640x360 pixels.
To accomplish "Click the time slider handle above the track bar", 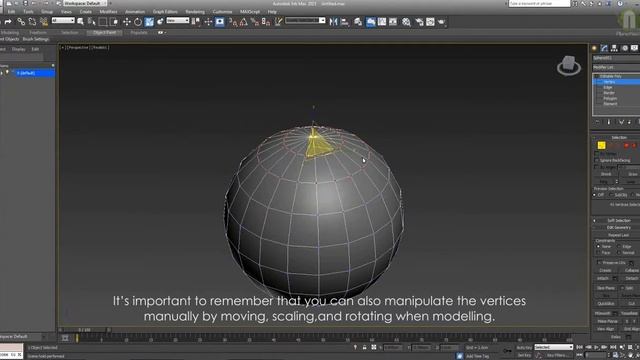I will [84, 330].
